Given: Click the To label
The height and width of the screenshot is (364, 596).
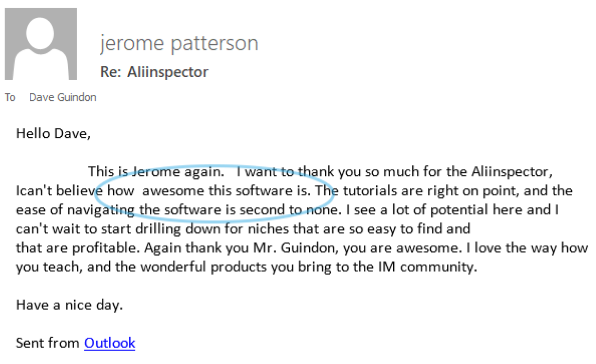Looking at the screenshot, I should tap(10, 97).
